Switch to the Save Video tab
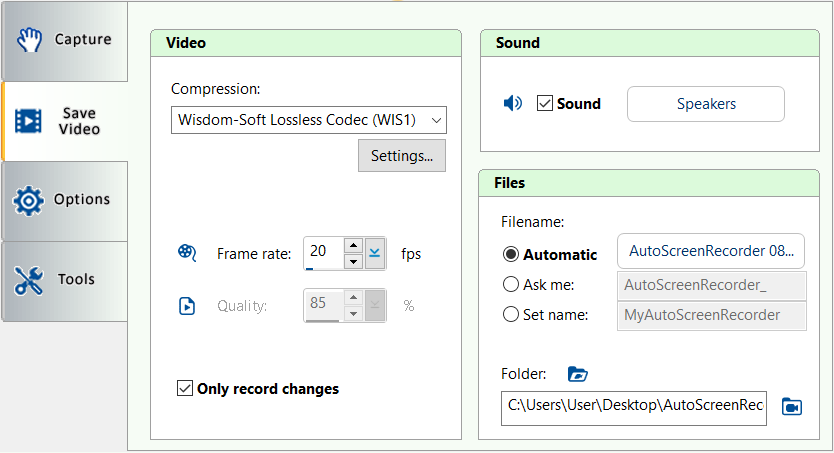 [x=65, y=121]
